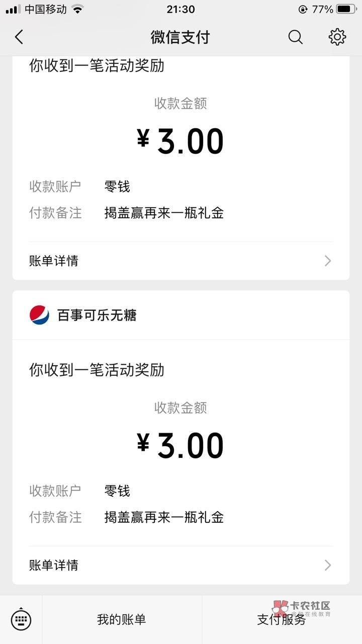Tap the 卡农社区 watermark logo
The image size is (362, 644).
click(301, 608)
